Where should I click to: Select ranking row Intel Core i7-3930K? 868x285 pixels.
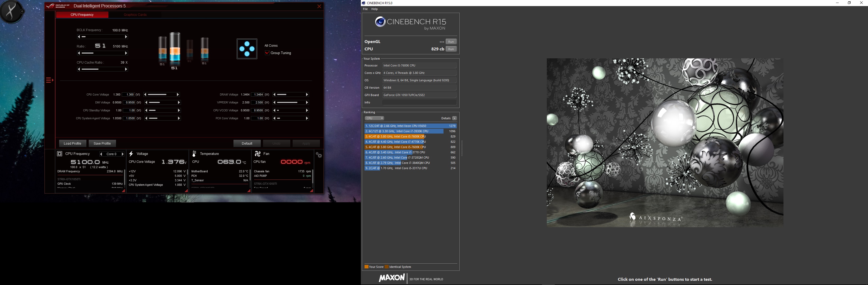pos(410,131)
